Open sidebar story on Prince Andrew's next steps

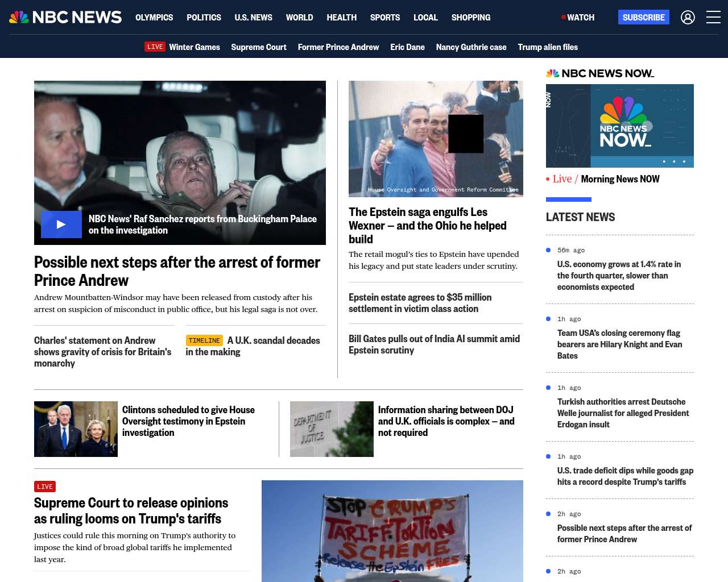click(x=624, y=534)
